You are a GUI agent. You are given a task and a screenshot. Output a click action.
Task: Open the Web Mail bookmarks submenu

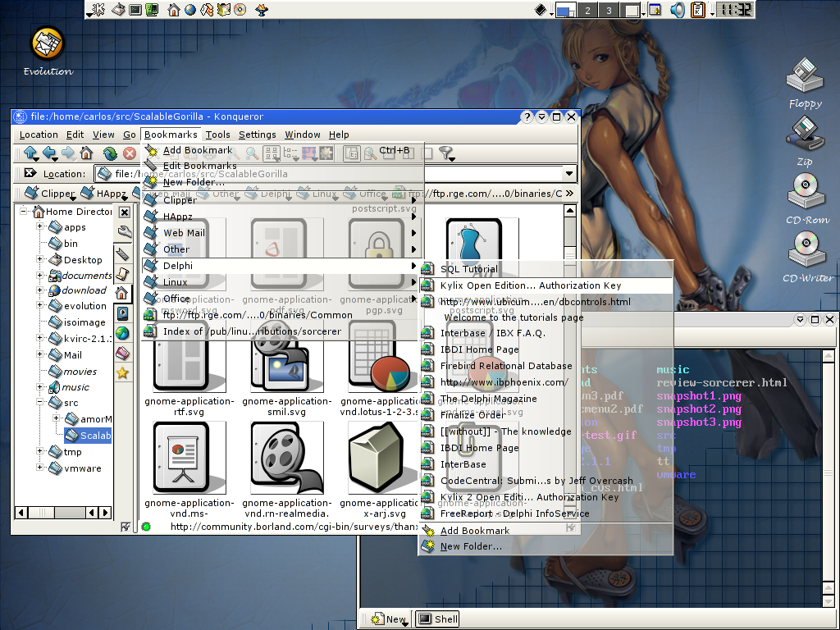tap(281, 233)
